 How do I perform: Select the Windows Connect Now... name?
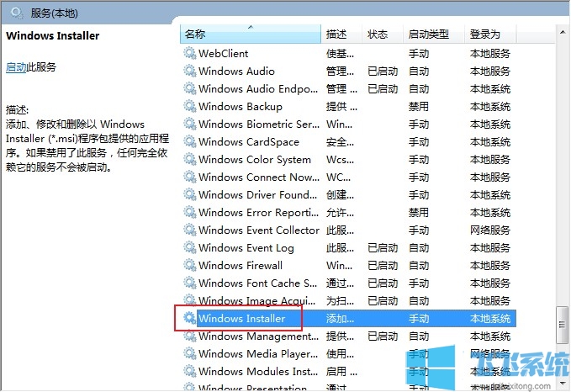tap(259, 177)
